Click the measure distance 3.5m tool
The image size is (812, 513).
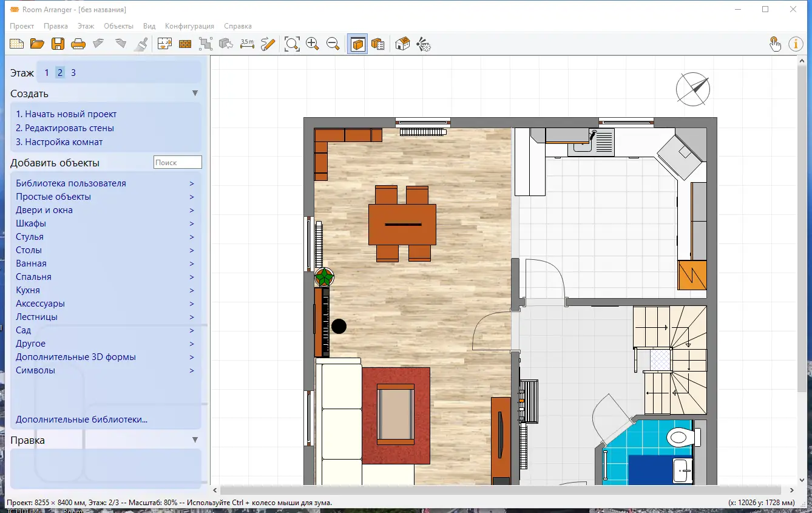tap(247, 44)
